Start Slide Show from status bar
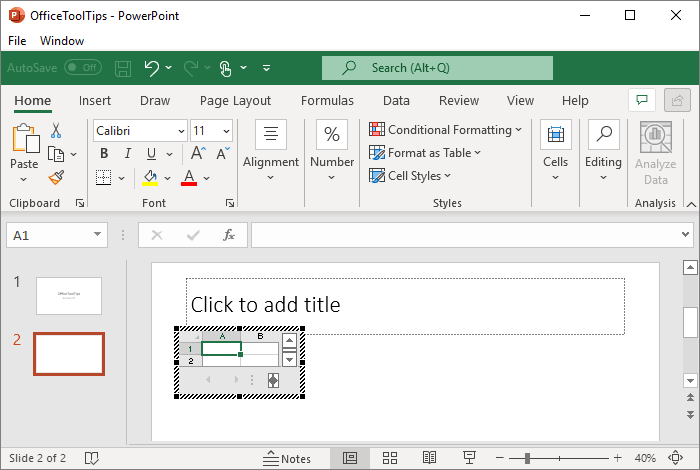 click(469, 458)
